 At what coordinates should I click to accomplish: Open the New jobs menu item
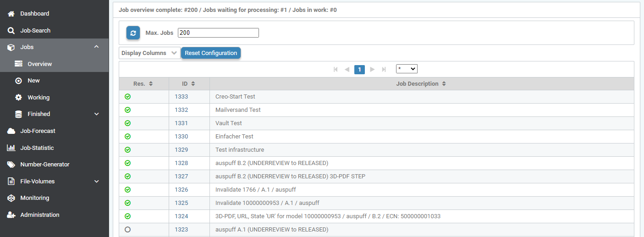(x=33, y=81)
